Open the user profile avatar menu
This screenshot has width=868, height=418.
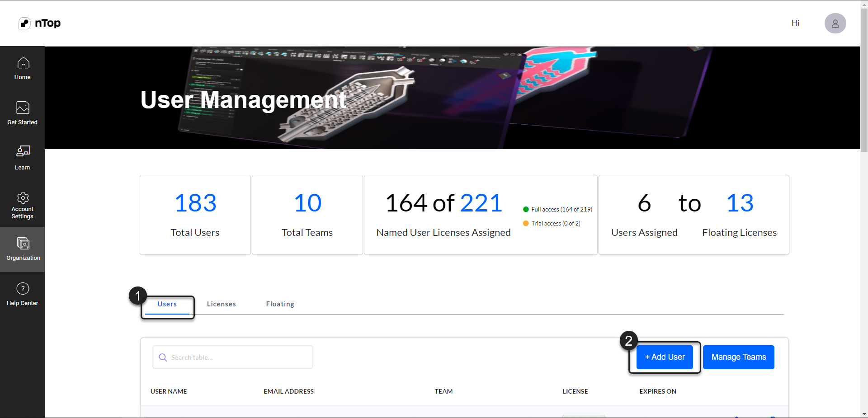point(835,23)
